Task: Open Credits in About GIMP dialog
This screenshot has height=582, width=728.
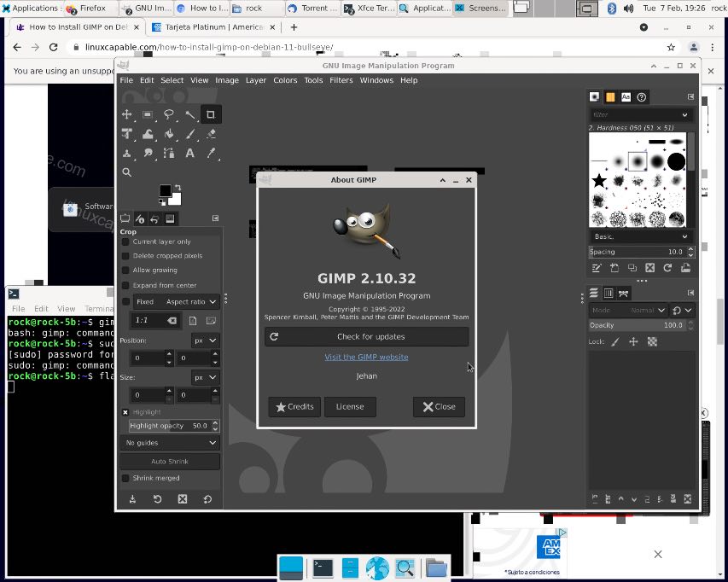Action: 294,407
